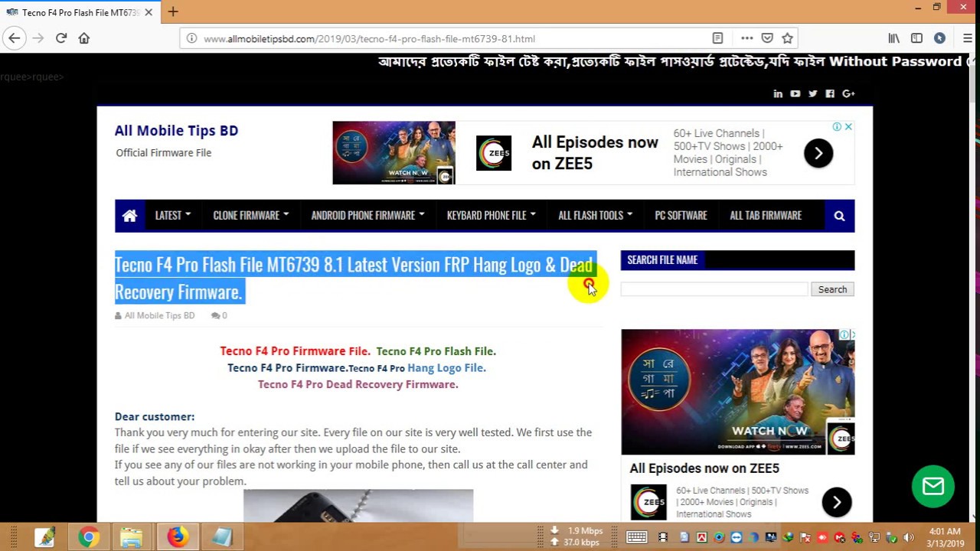Close the Tecno F4 Pro tab
The height and width of the screenshot is (551, 980).
[x=149, y=12]
